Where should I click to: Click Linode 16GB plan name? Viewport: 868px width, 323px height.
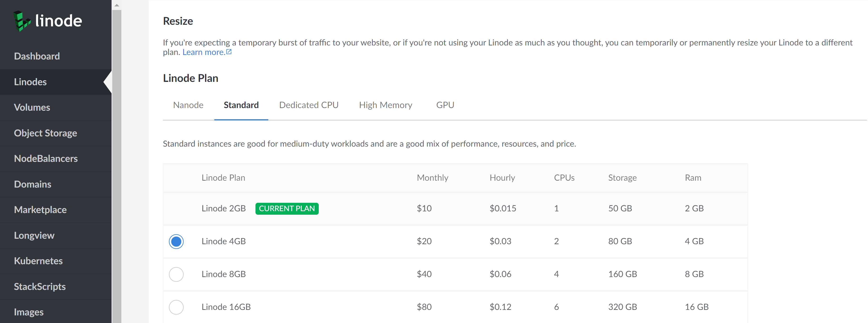tap(226, 307)
